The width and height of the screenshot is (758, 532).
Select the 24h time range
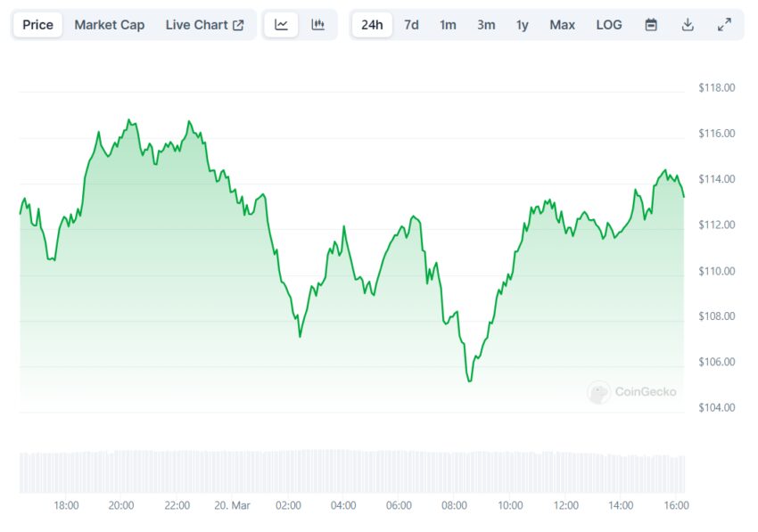[x=372, y=25]
